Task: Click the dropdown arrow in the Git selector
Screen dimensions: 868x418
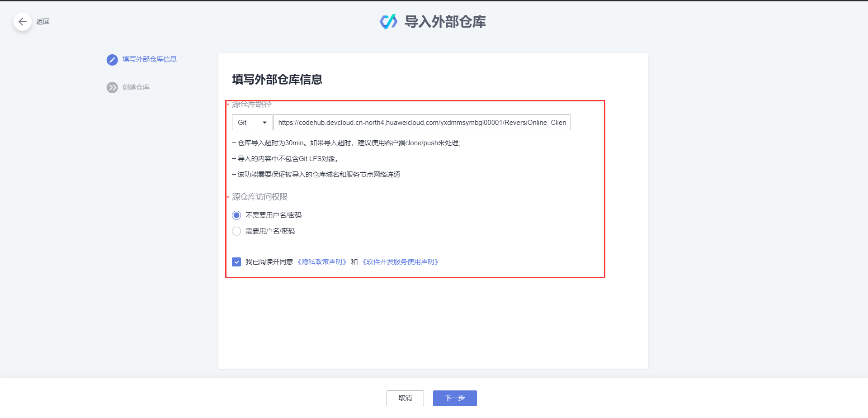Action: (264, 122)
